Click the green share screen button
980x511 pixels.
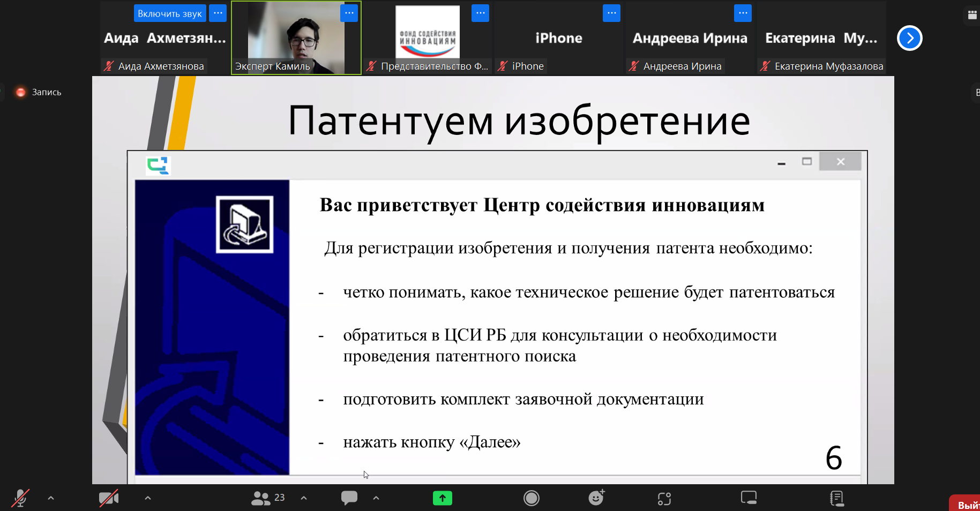point(442,498)
